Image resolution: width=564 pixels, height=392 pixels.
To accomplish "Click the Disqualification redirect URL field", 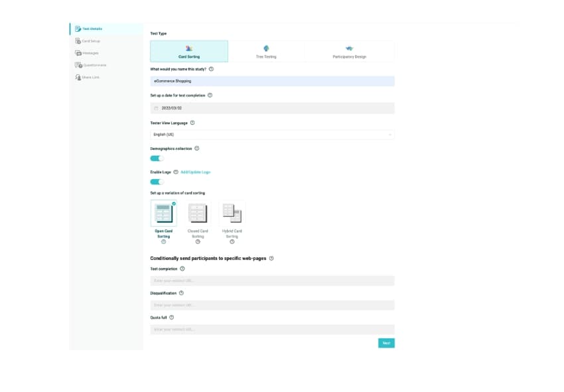I will 272,304.
